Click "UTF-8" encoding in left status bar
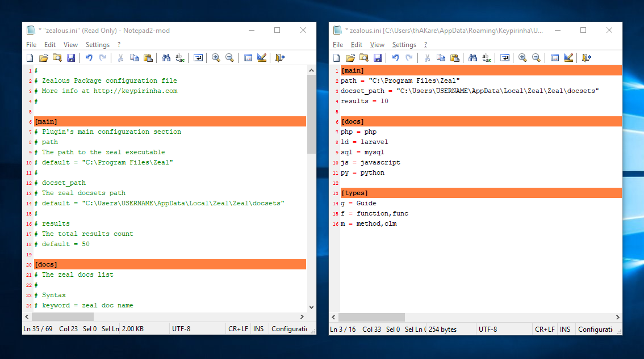Viewport: 644px width, 359px height. [x=181, y=328]
